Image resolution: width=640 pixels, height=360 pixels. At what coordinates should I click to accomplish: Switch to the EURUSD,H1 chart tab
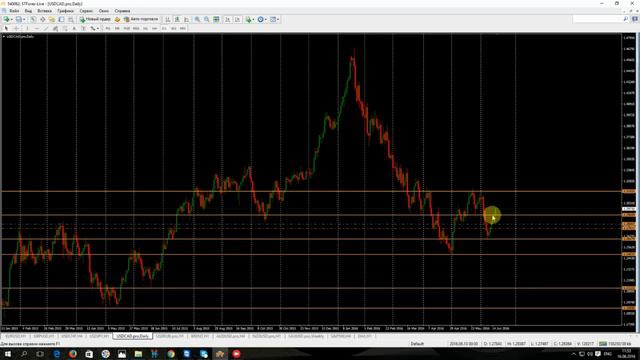coord(16,336)
